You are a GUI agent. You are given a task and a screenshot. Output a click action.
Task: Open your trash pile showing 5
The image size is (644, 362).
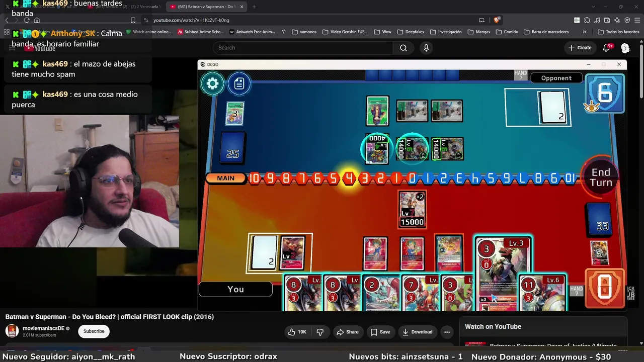coord(599,253)
